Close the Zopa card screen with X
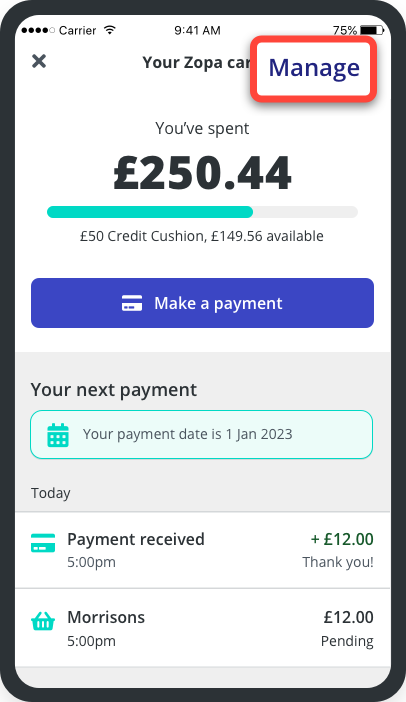 click(x=39, y=61)
